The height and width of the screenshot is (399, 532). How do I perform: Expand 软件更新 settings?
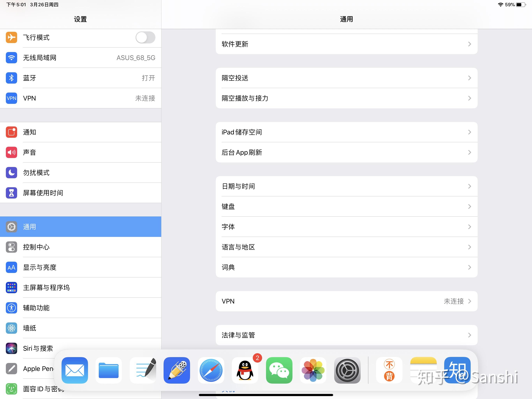point(346,44)
